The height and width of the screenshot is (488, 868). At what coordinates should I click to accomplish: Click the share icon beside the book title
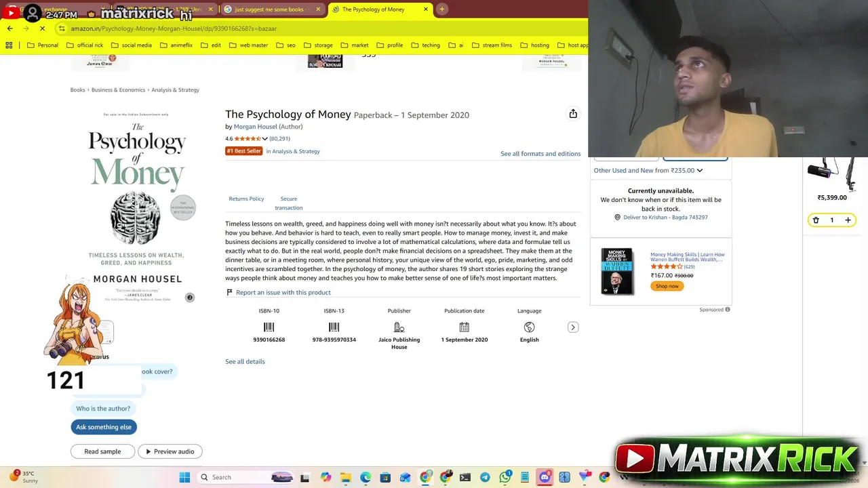[x=573, y=114]
